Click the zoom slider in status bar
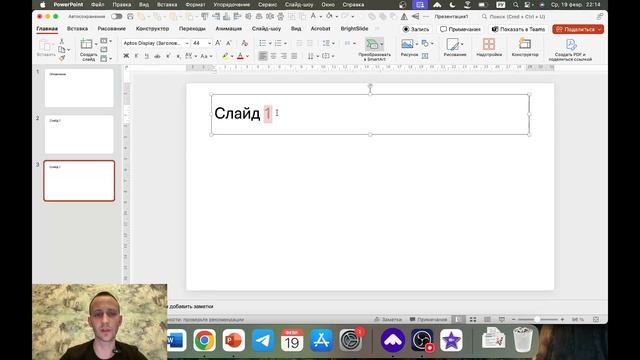Image resolution: width=640 pixels, height=360 pixels. coord(538,319)
